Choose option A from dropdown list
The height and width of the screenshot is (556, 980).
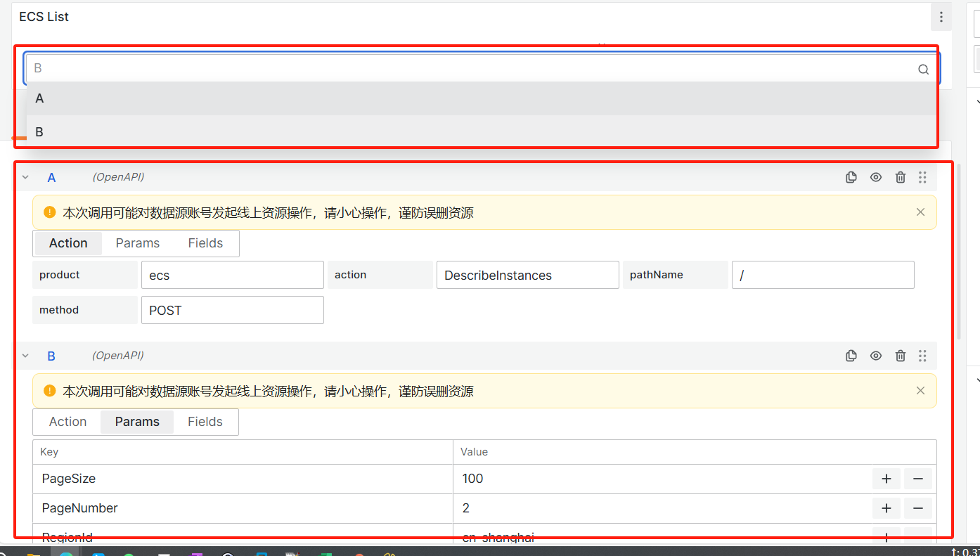click(482, 98)
